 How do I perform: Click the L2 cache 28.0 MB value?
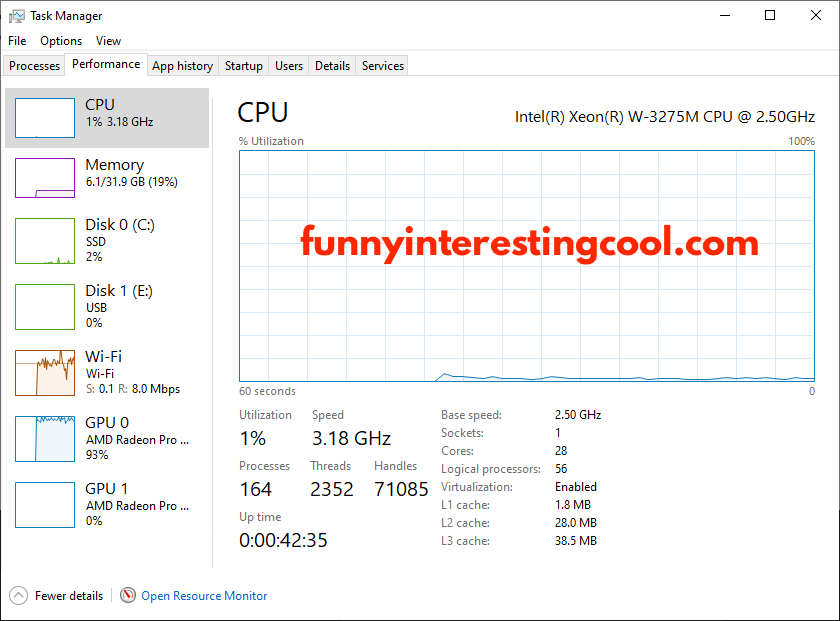pos(576,522)
